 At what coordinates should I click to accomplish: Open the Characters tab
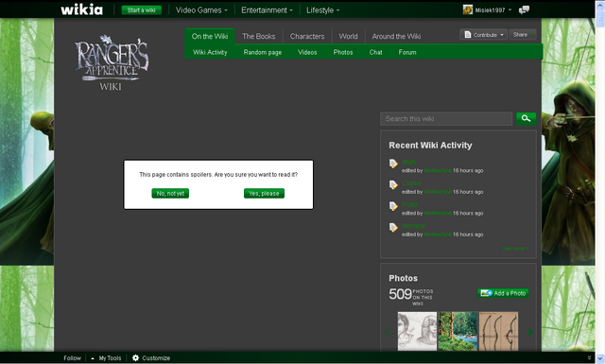tap(307, 36)
